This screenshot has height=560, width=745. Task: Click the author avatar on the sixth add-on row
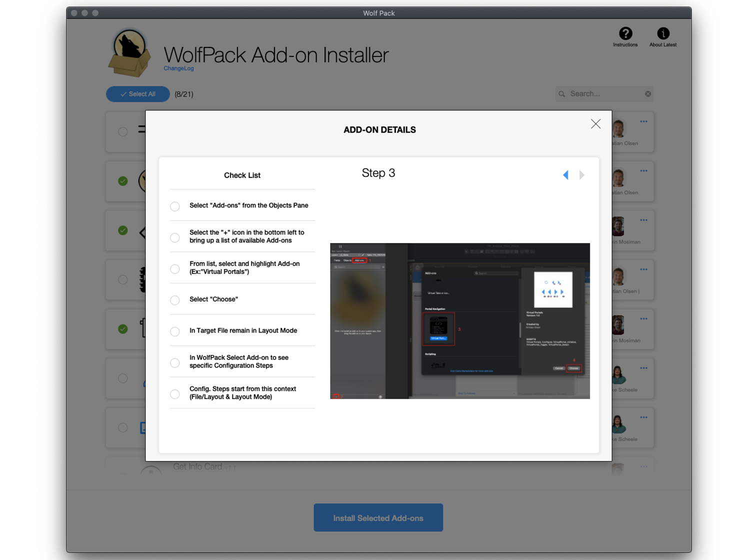click(x=618, y=375)
